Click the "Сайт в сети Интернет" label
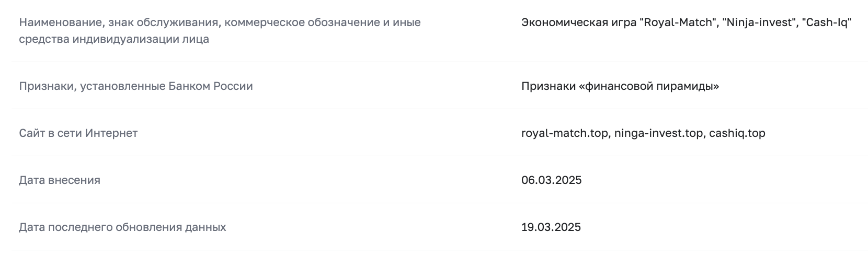The width and height of the screenshot is (868, 255). point(78,133)
